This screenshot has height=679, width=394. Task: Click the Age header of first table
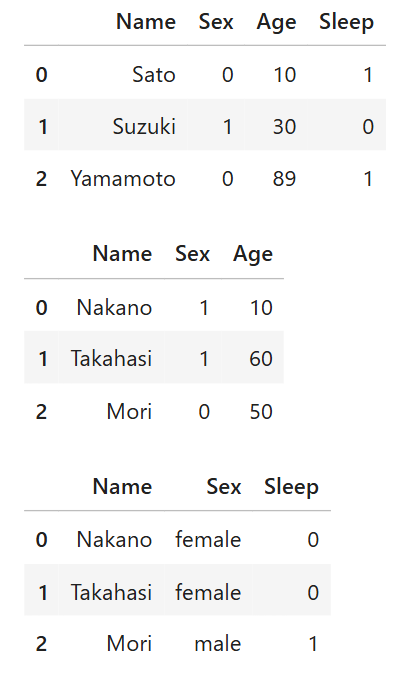pos(276,23)
